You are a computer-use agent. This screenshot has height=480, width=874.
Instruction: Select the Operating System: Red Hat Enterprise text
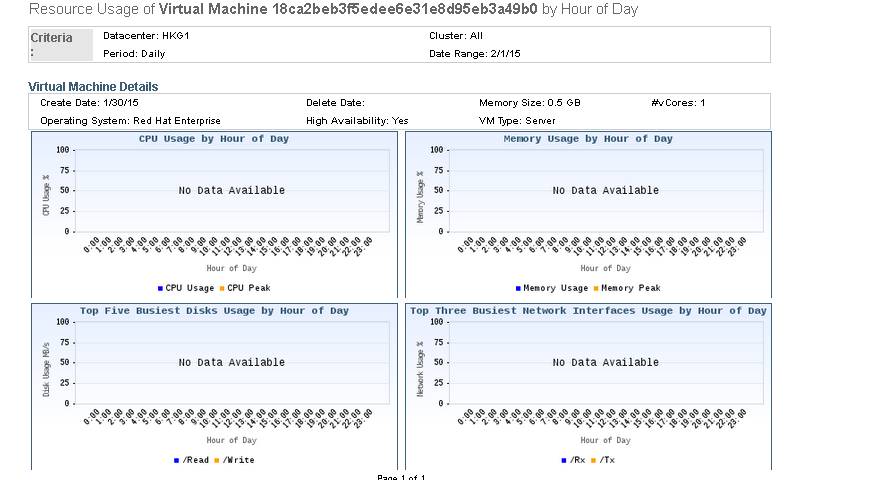(130, 120)
